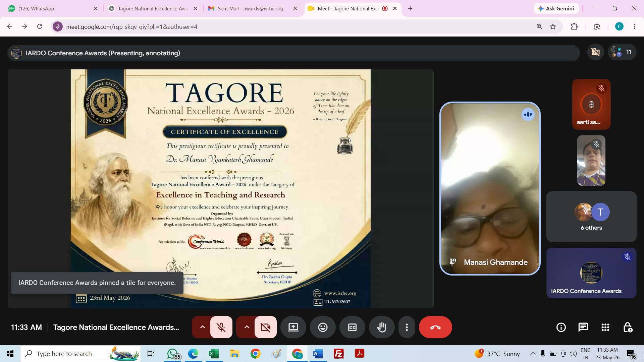Open Microsoft Edge from taskbar
The width and height of the screenshot is (644, 362).
click(193, 354)
